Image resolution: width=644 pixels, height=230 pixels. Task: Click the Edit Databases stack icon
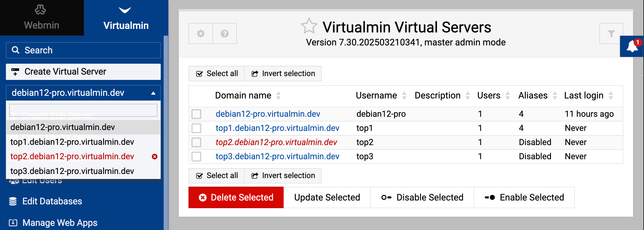(13, 201)
